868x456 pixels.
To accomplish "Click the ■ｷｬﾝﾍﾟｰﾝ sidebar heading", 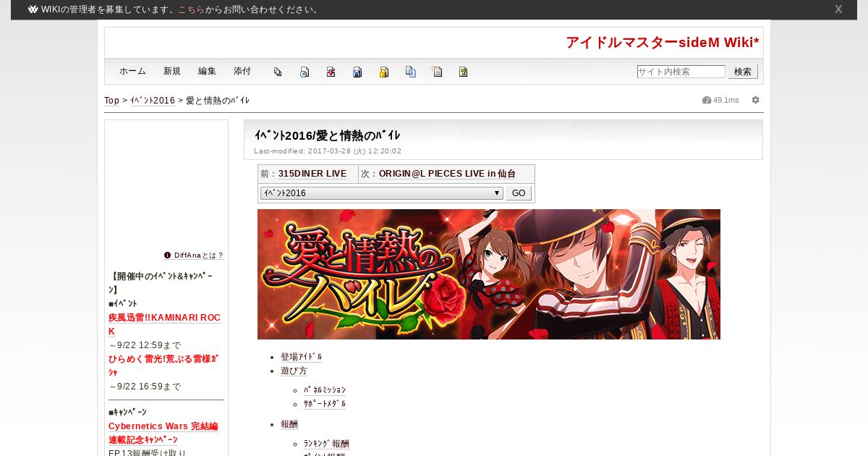I will coord(127,413).
